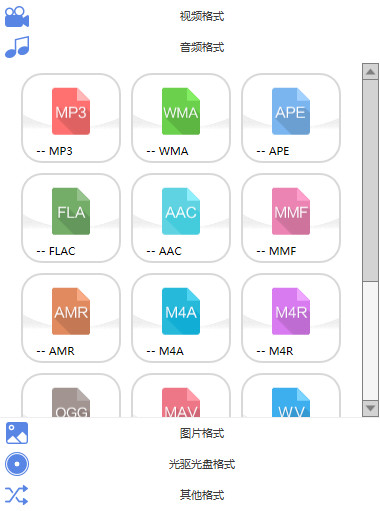Open the 视频格式 section
Image resolution: width=380 pixels, height=511 pixels.
(x=202, y=16)
